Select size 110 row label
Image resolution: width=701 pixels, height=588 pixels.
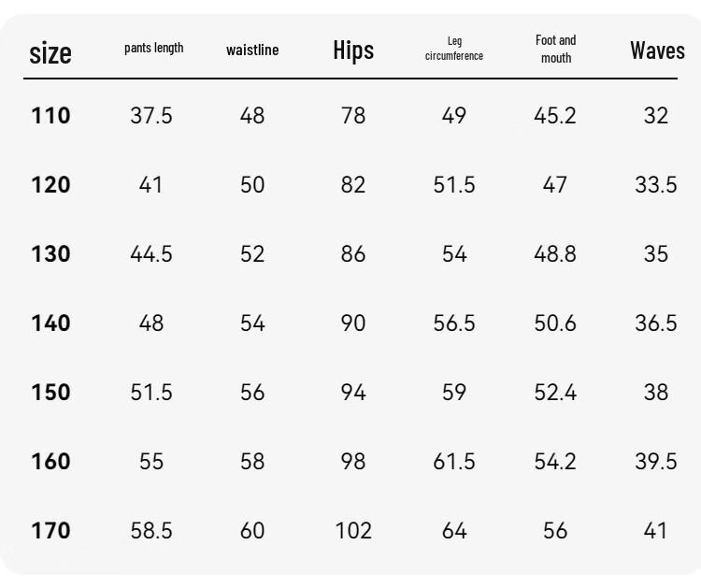point(50,116)
